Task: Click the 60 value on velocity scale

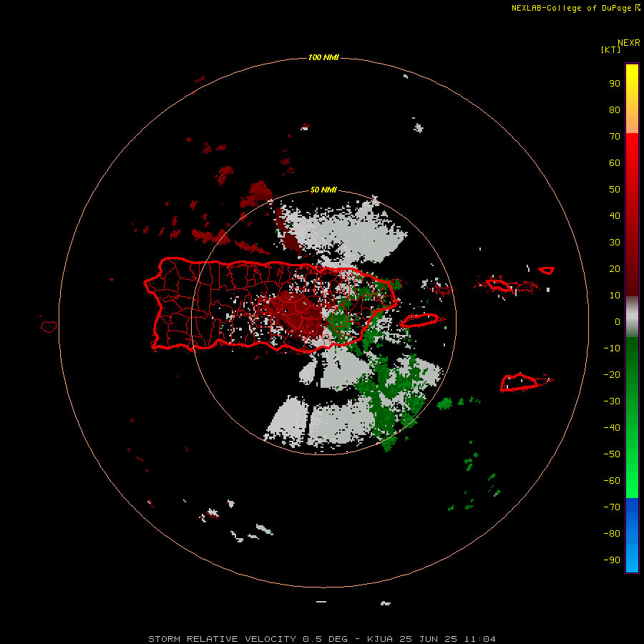Action: (x=615, y=163)
